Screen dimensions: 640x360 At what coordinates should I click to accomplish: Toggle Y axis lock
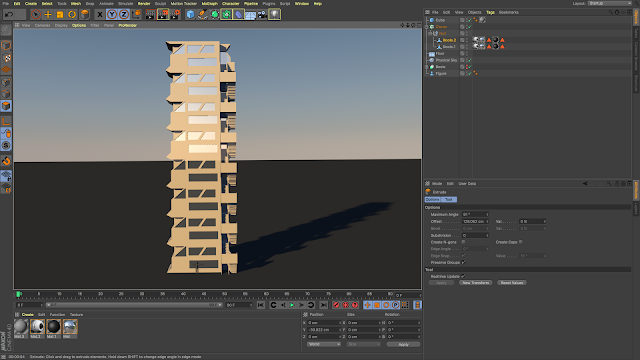click(x=112, y=14)
